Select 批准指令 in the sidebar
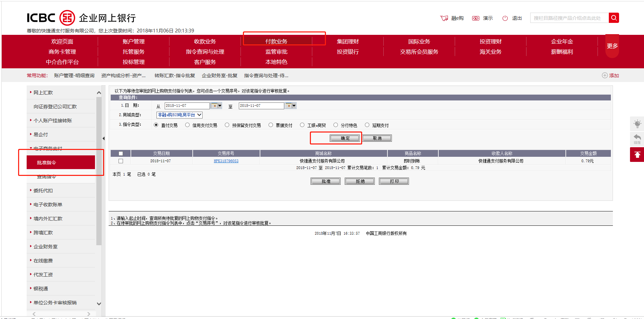This screenshot has height=319, width=644. (61, 163)
